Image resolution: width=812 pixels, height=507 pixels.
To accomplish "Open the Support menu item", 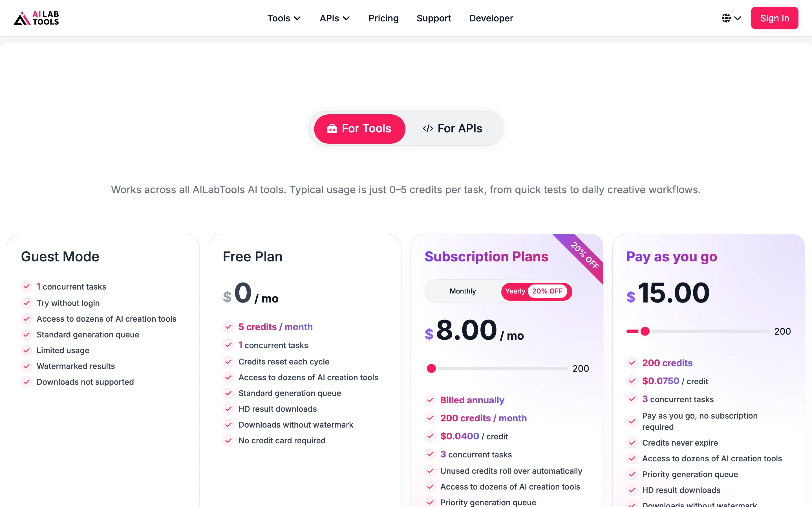I will [434, 18].
